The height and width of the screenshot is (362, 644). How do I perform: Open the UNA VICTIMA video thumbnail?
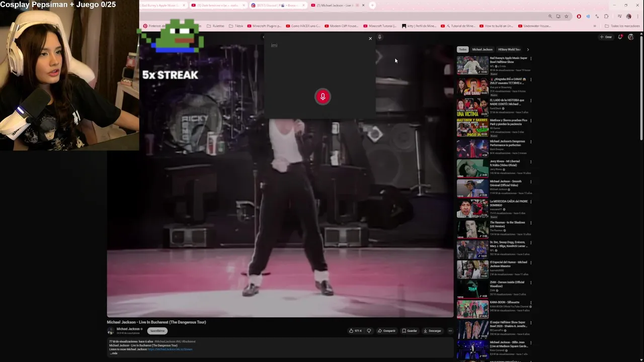(x=472, y=107)
